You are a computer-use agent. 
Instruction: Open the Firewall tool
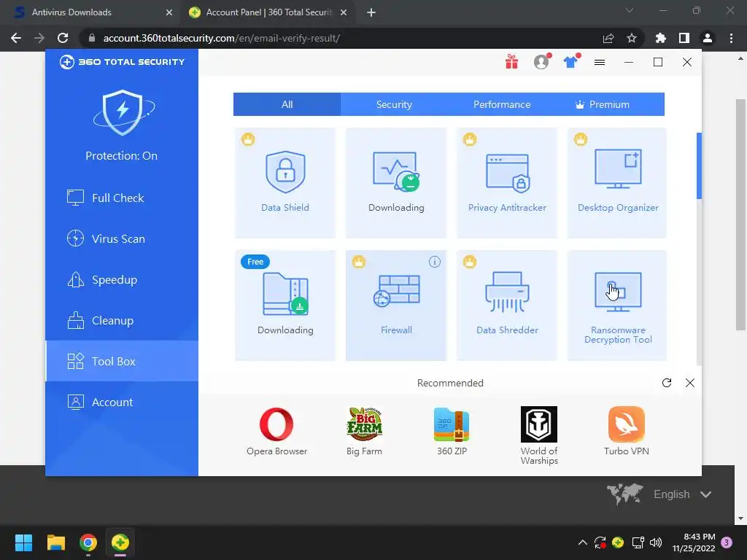(x=396, y=306)
